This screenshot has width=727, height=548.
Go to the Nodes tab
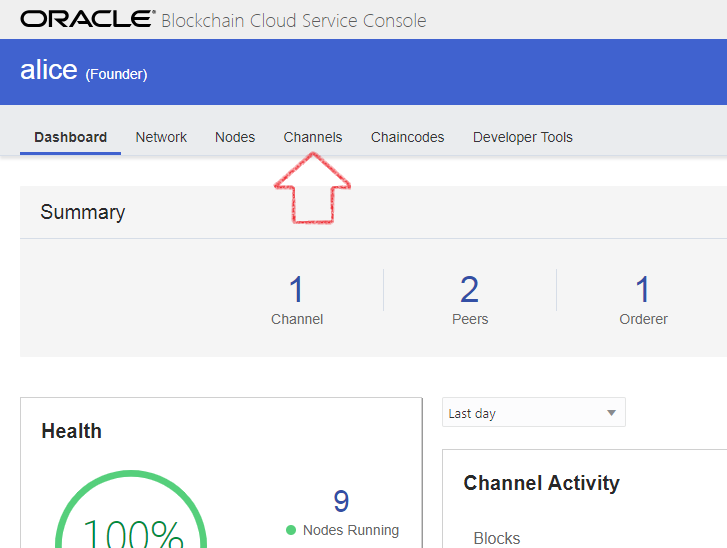pyautogui.click(x=235, y=137)
